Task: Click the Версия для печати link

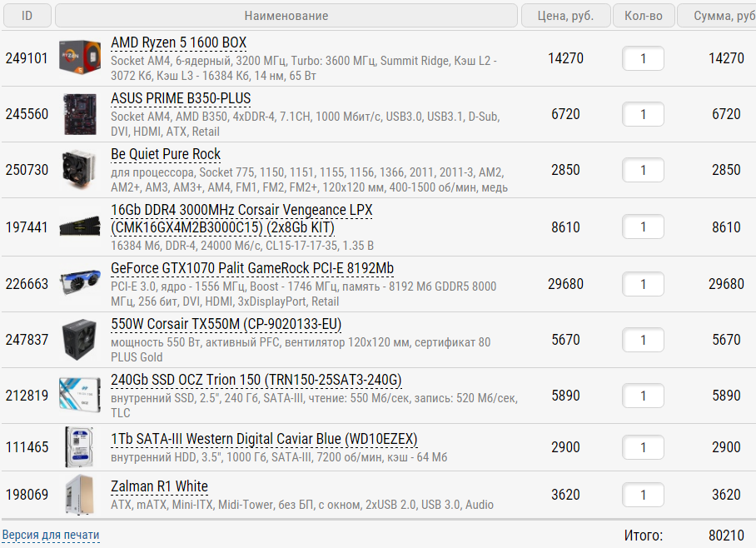Action: pos(51,535)
